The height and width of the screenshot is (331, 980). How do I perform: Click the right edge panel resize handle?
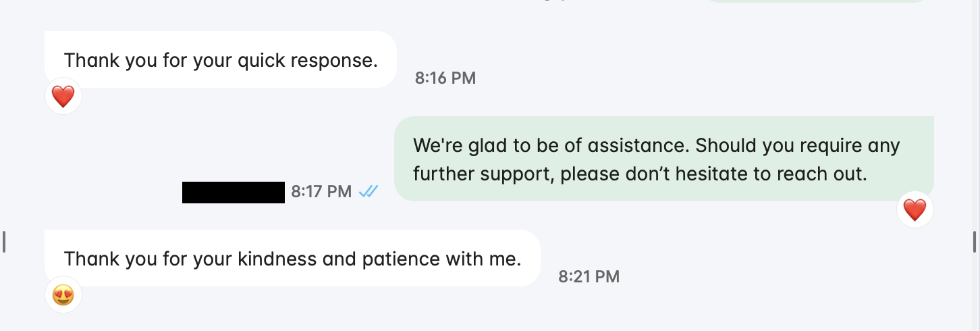click(975, 241)
